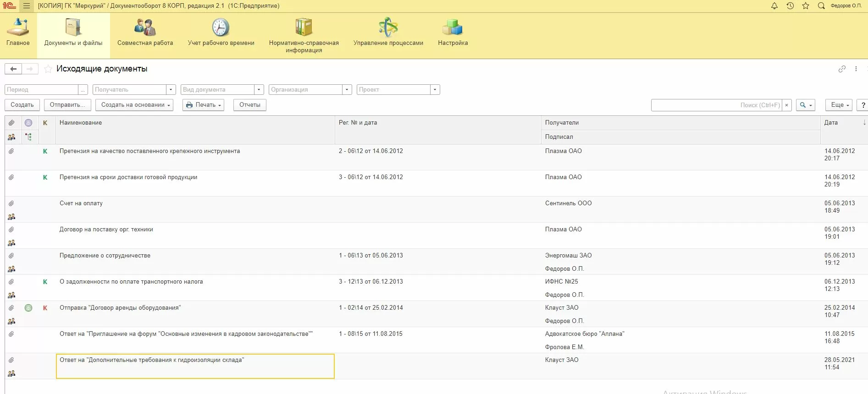
Task: Open Создать на основании dropdown
Action: (x=134, y=105)
